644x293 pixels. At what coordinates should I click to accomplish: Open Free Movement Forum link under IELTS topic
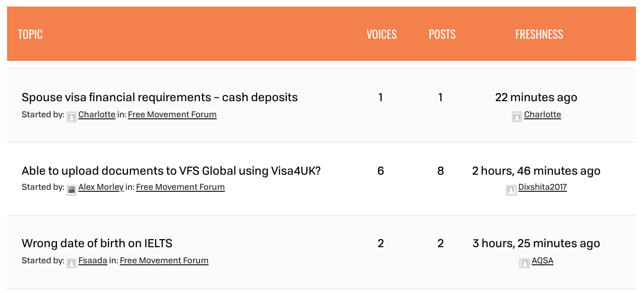point(164,260)
